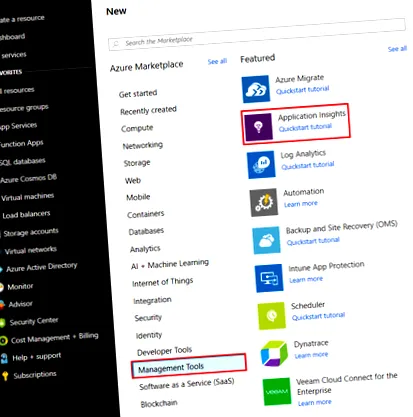The width and height of the screenshot is (413, 417).
Task: Open Application Insights Quickstart tutorial link
Action: 305,127
